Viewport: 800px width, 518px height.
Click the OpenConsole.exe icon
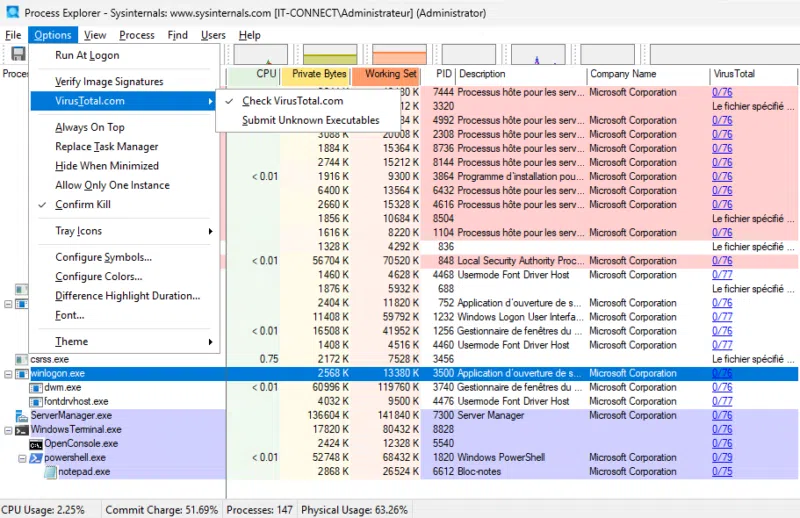[x=36, y=444]
